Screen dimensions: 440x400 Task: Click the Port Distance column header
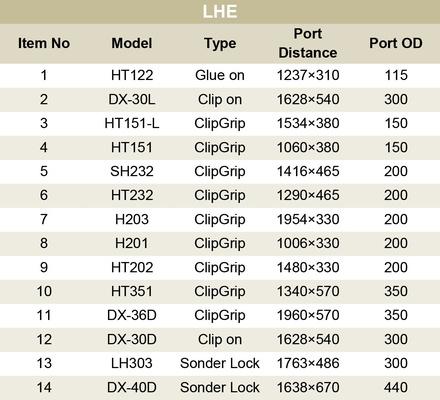point(308,43)
